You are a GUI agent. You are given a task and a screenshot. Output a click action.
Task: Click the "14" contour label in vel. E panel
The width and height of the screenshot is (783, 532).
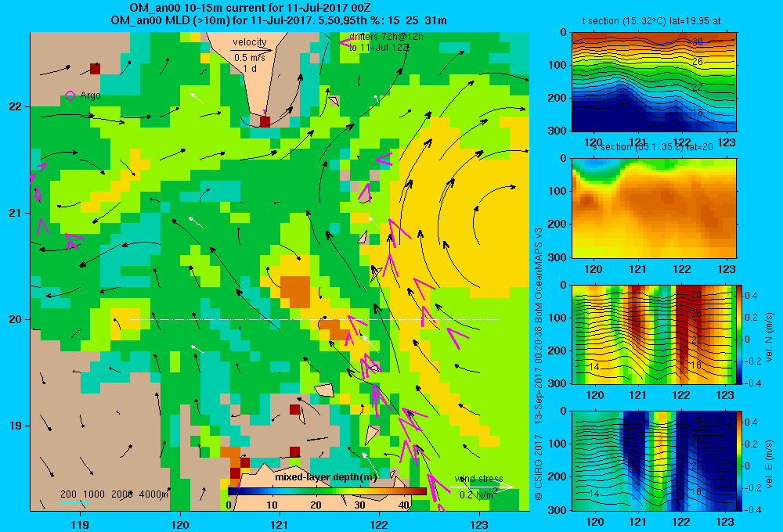coord(594,493)
